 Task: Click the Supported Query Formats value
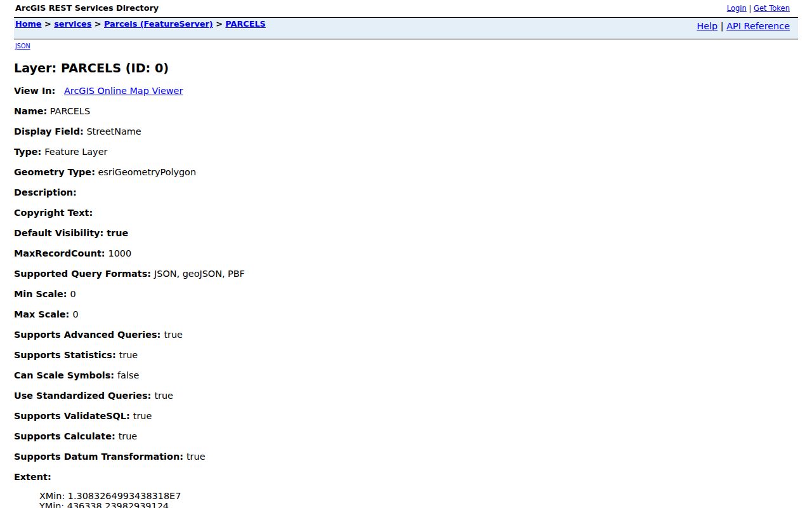pyautogui.click(x=199, y=274)
